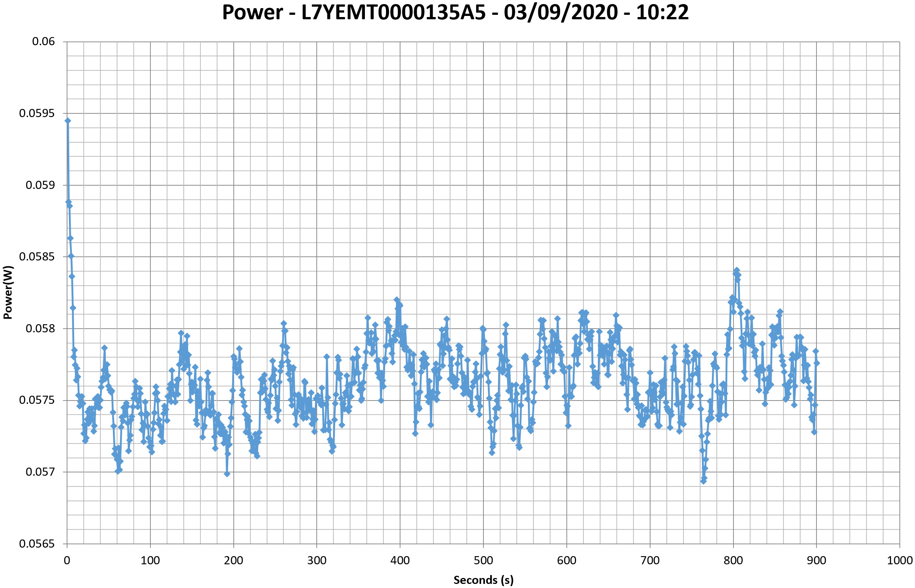Click the 0.058 y-axis tick label
915x588 pixels.
(40, 328)
